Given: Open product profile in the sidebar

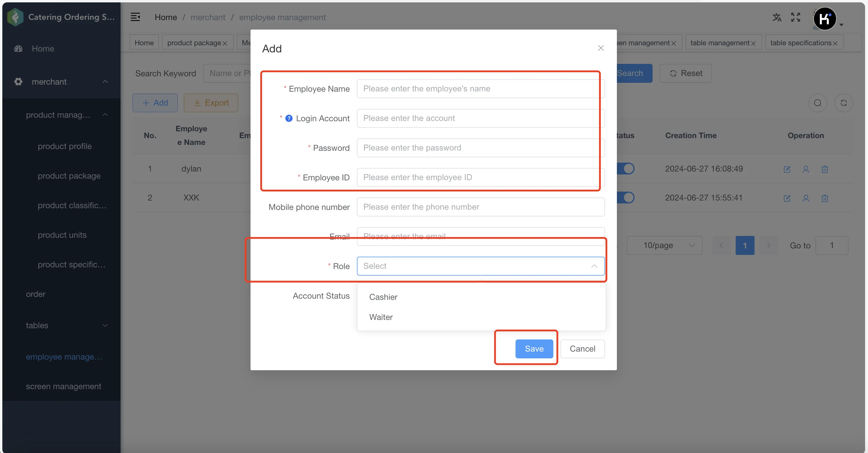Looking at the screenshot, I should click(65, 146).
